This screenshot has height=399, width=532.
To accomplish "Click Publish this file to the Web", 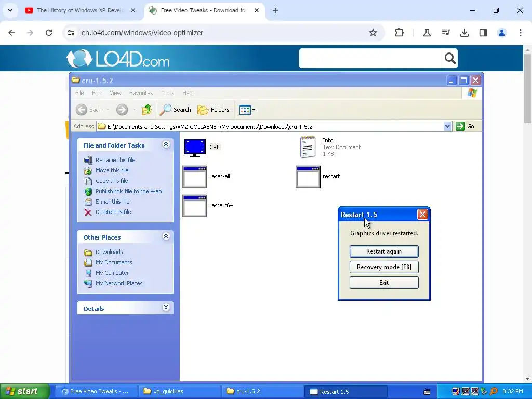I will pos(129,191).
